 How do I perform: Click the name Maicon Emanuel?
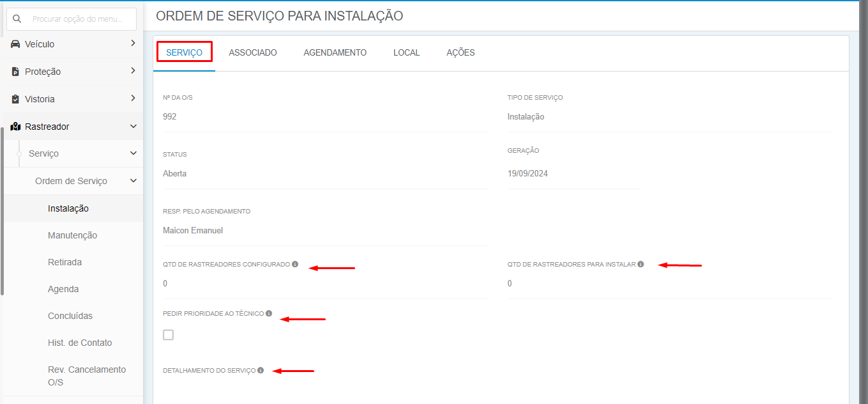(x=193, y=231)
